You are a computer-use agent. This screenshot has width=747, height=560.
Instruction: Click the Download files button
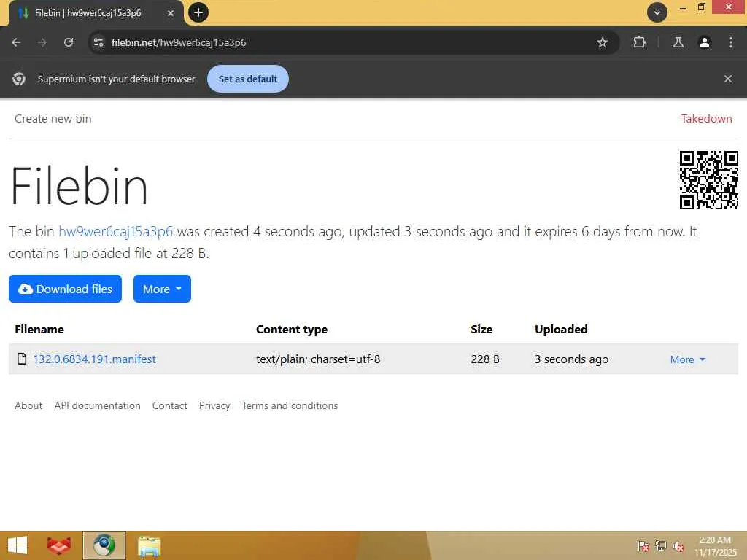(x=65, y=289)
